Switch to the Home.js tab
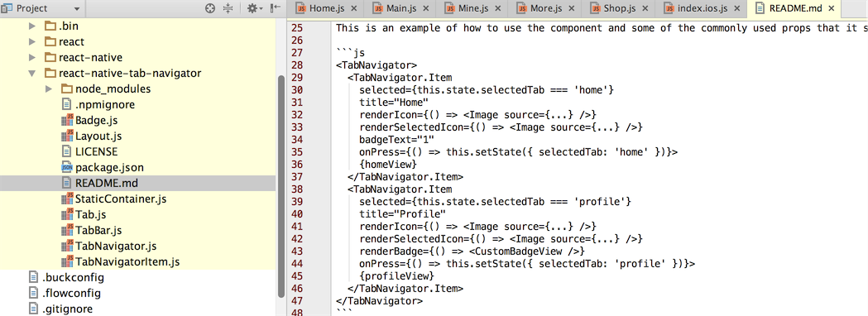This screenshot has height=316, width=868. tap(327, 8)
